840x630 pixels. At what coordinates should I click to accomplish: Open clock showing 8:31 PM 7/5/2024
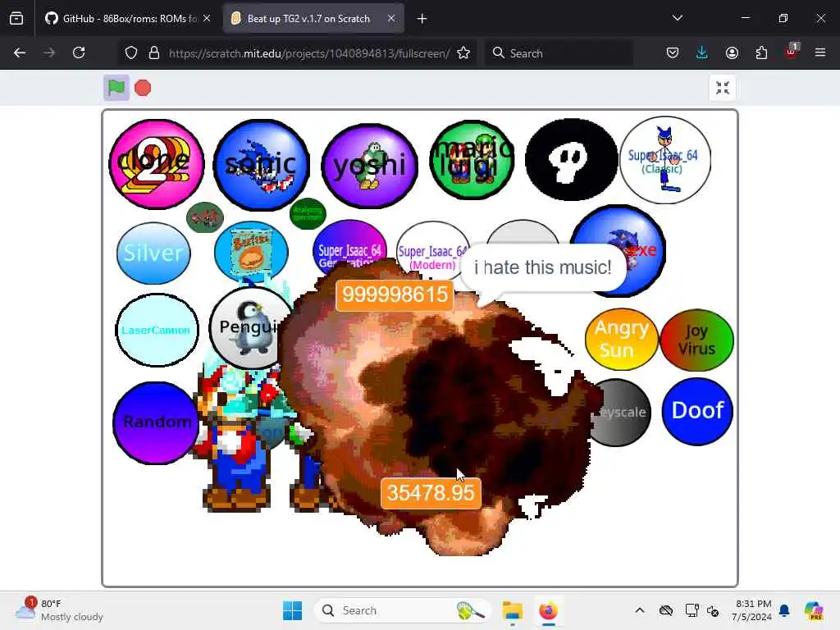pos(752,610)
